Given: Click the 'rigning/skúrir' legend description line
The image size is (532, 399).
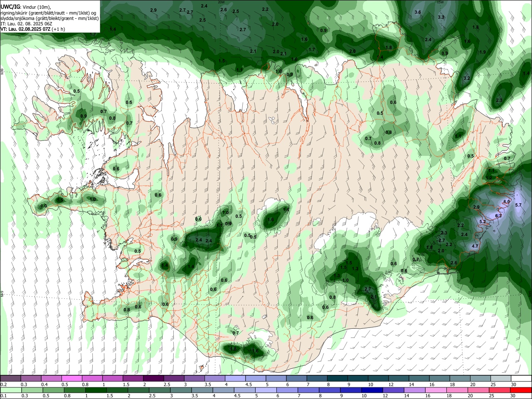Looking at the screenshot, I should 49,13.
